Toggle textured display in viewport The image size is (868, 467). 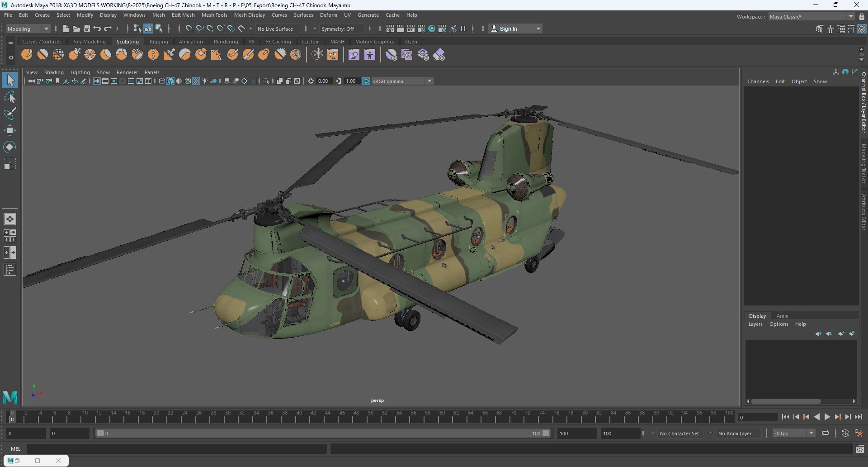[x=196, y=81]
